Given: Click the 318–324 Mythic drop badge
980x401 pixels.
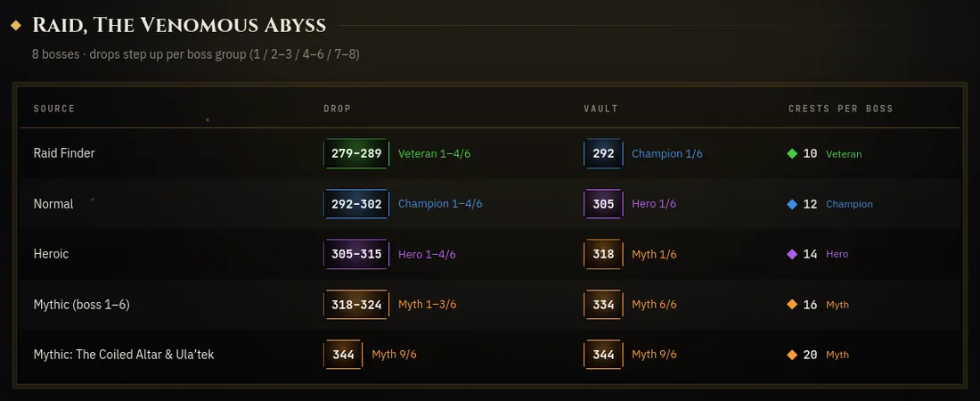Looking at the screenshot, I should [356, 305].
